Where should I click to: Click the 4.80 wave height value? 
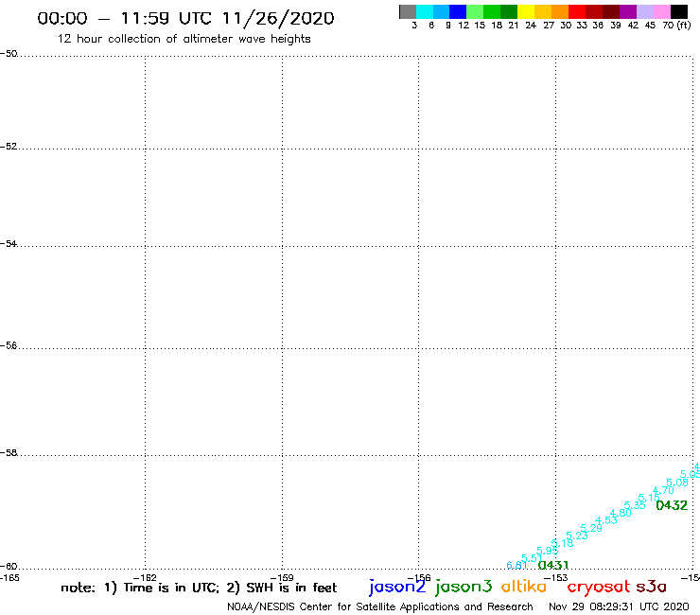[621, 513]
